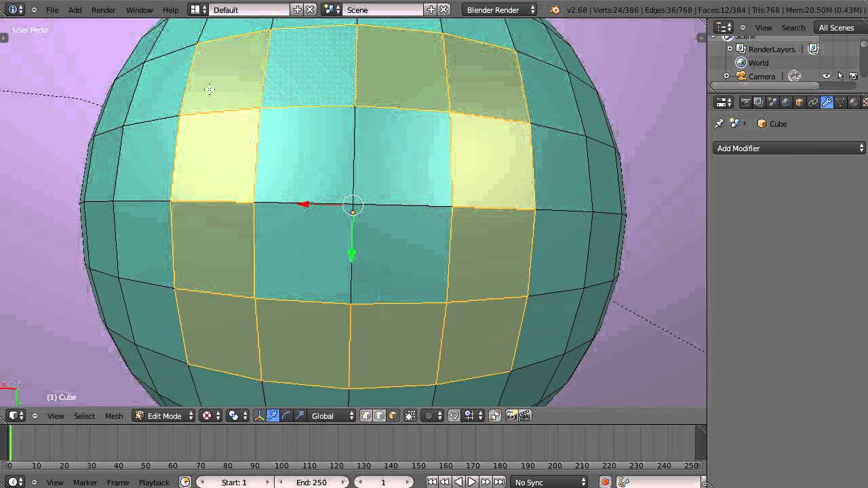This screenshot has width=868, height=488.
Task: Pin the properties context with pushpin icon
Action: point(719,123)
